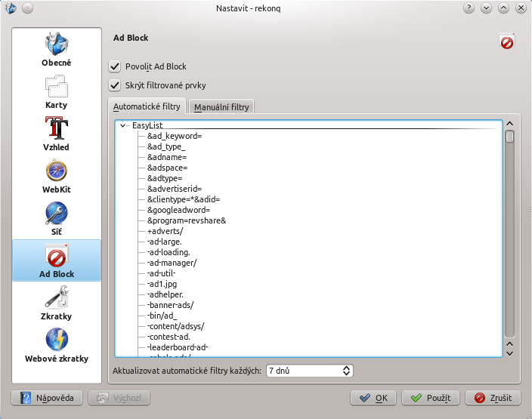Click the round button beside the rekonq logo
532x419 pixels.
click(27, 8)
